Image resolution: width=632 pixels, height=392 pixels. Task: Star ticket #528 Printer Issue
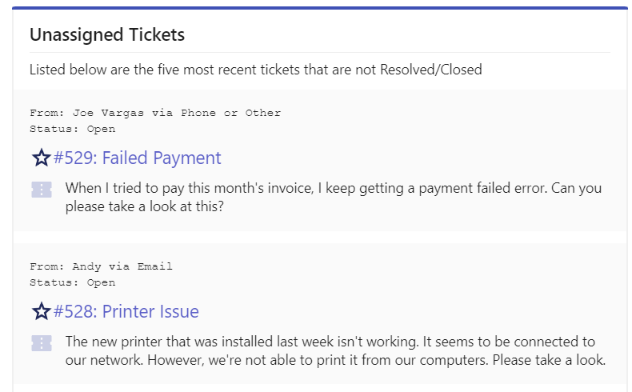coord(41,311)
